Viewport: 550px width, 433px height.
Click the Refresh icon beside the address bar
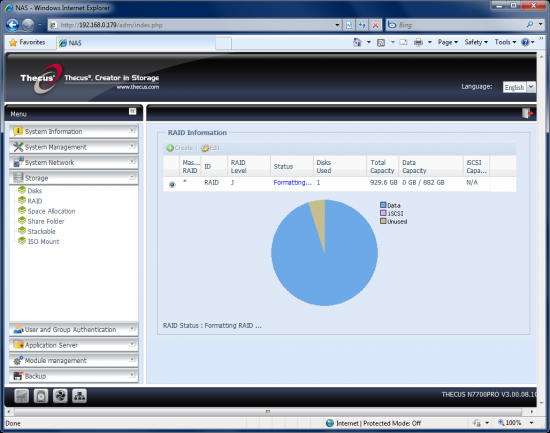(362, 25)
